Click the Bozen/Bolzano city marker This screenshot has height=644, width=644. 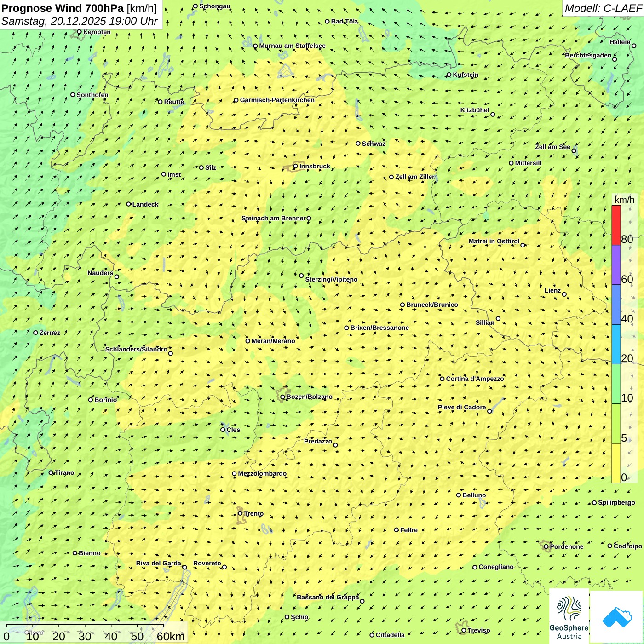pos(282,397)
